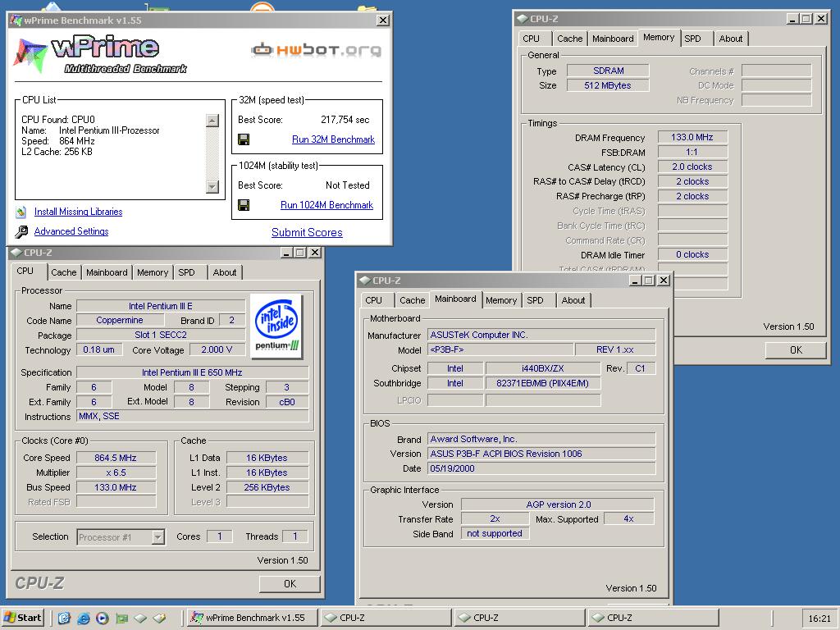Click the Start button on taskbar
This screenshot has height=630, width=840.
click(22, 618)
